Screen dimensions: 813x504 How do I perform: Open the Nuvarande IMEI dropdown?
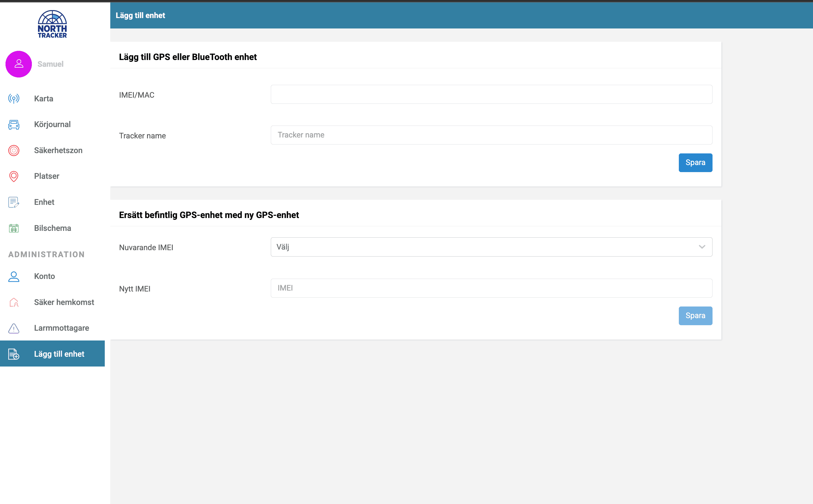[x=491, y=247]
